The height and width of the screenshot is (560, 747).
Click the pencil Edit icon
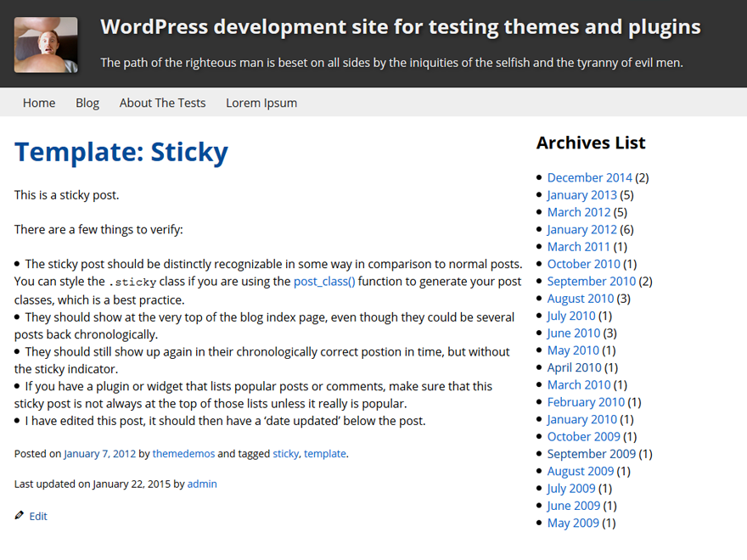[20, 516]
